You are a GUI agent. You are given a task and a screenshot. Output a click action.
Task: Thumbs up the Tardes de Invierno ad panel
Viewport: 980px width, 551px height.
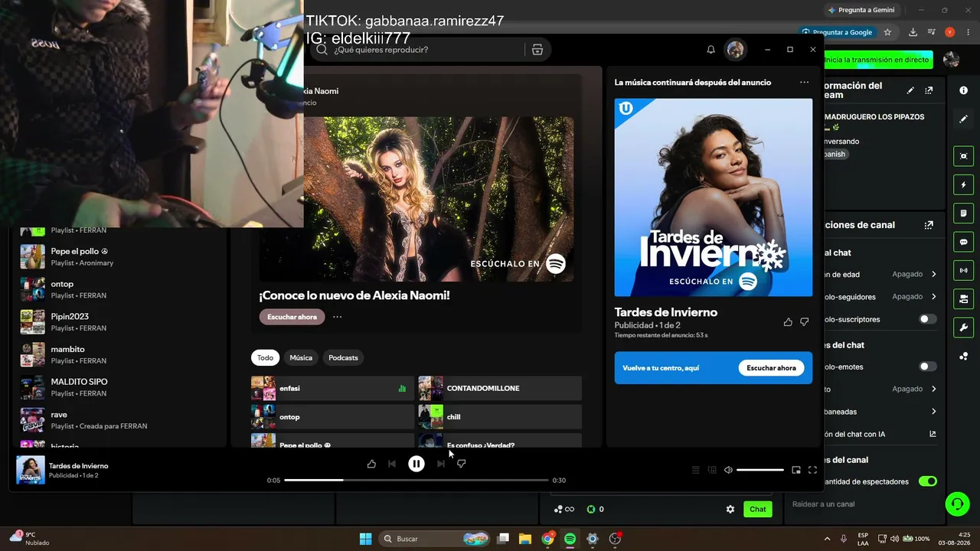[788, 322]
